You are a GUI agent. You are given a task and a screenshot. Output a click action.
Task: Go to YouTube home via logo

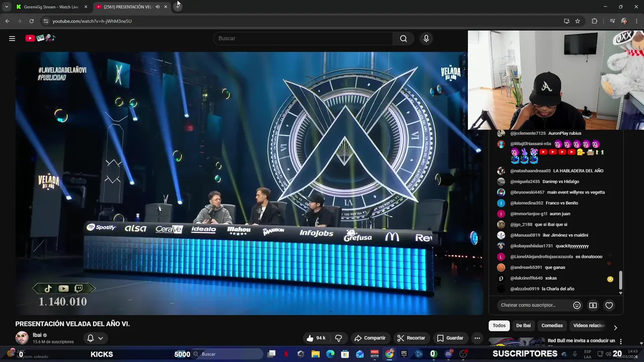[40, 38]
